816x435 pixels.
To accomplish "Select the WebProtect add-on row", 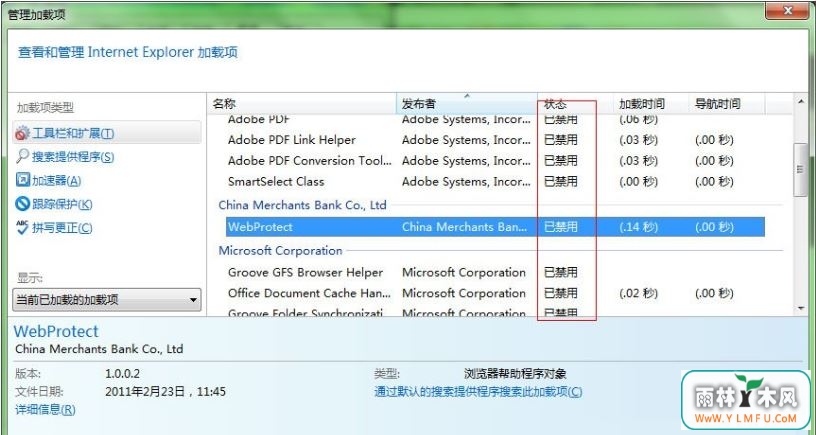I will (495, 227).
